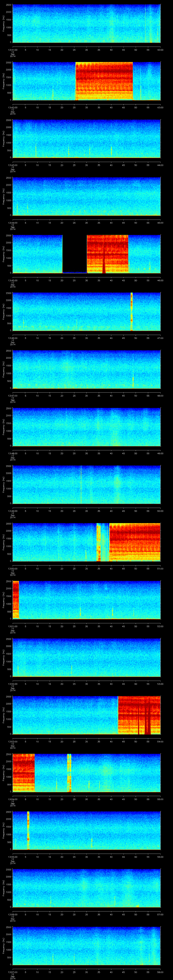Select the yellow vertical burst in the 13:54:00 spectrogram
The image size is (173, 980).
69,772
